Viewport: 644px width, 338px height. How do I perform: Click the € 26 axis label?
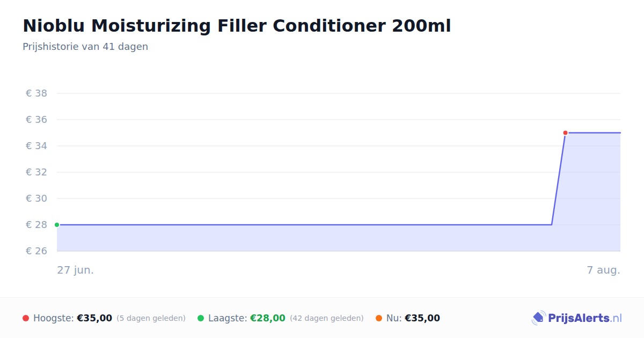coord(36,251)
